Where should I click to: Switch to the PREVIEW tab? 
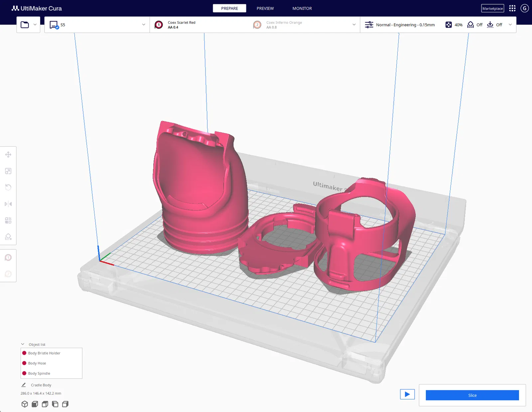click(x=265, y=8)
